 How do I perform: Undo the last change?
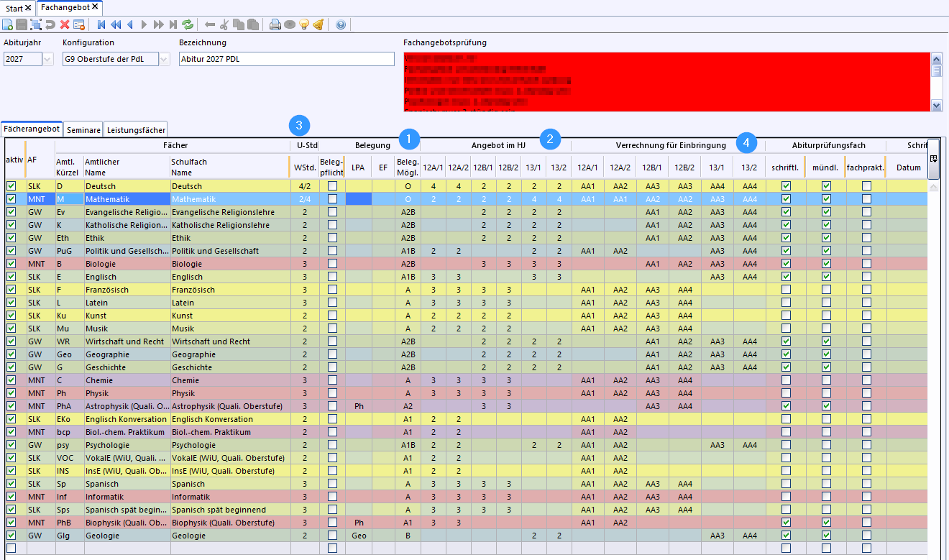[x=50, y=24]
